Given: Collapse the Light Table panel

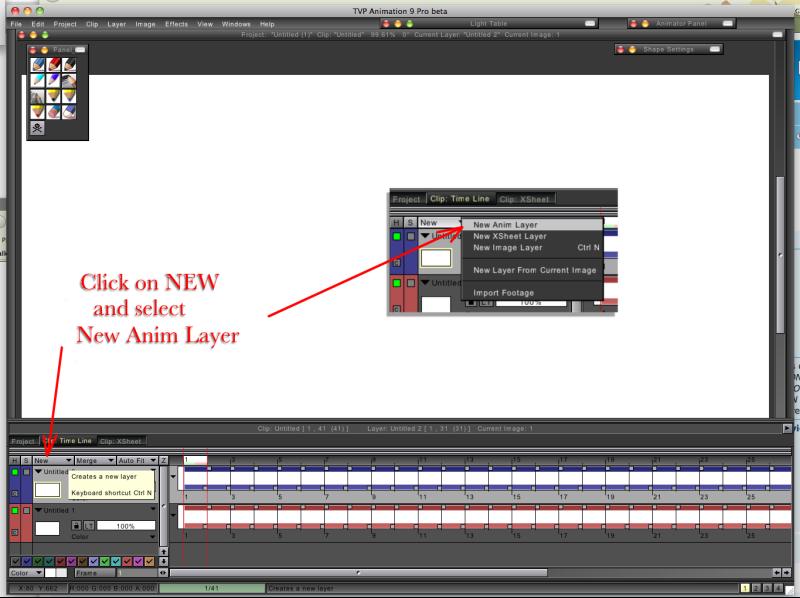Looking at the screenshot, I should 590,23.
